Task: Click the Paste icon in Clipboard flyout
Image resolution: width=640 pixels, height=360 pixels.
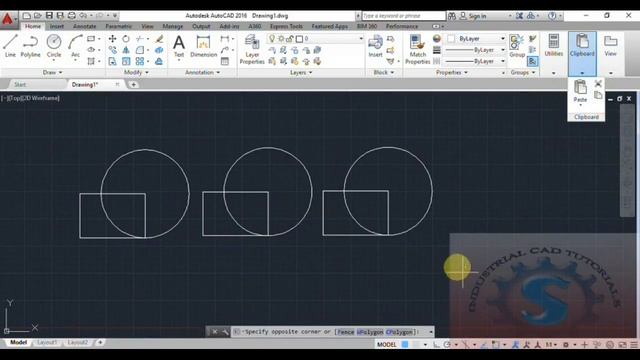Action: 580,87
